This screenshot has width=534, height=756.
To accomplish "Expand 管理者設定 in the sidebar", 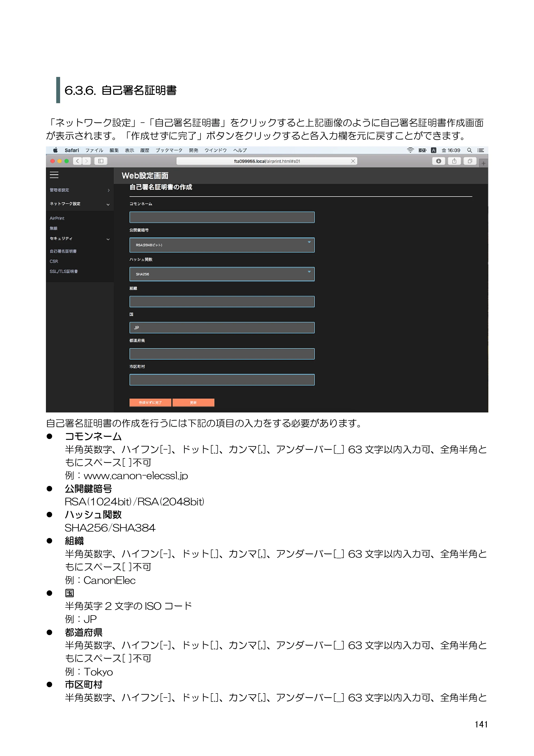I will click(80, 190).
